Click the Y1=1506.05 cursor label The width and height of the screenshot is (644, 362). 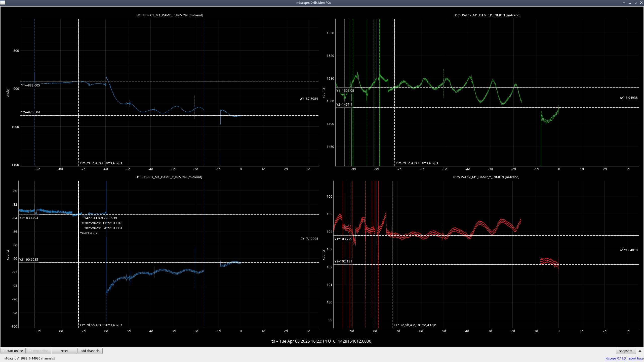[345, 91]
